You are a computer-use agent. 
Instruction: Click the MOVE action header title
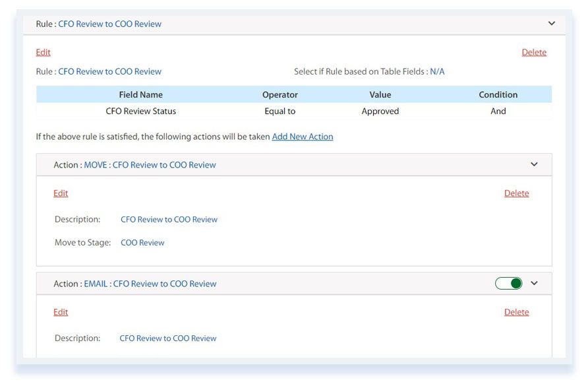click(x=134, y=165)
